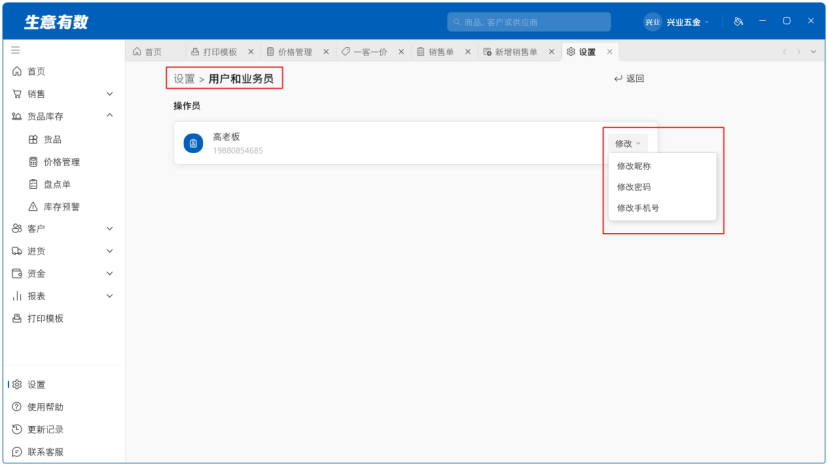
Task: Close the 销售单 tab
Action: (x=467, y=52)
